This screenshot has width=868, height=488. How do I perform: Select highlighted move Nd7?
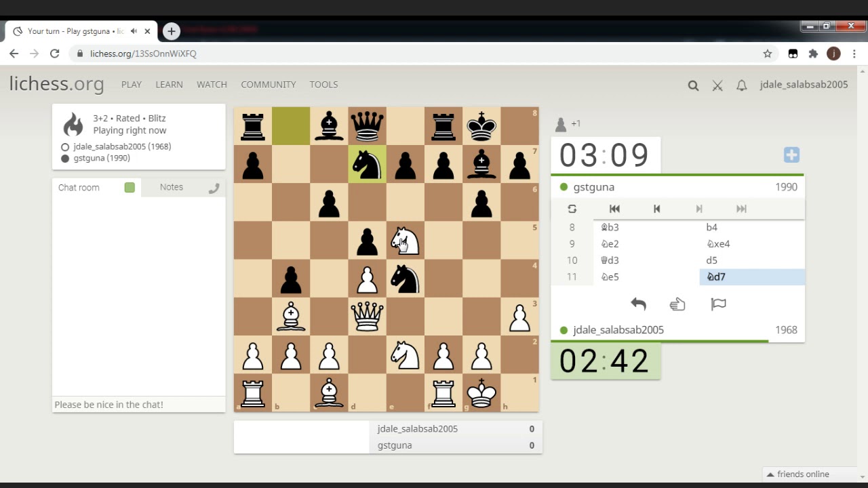(x=752, y=277)
